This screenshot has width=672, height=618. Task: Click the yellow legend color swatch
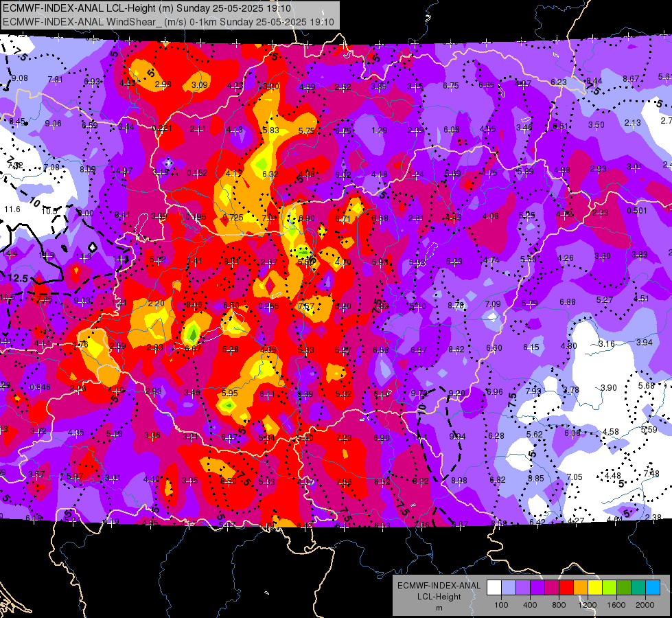(595, 587)
